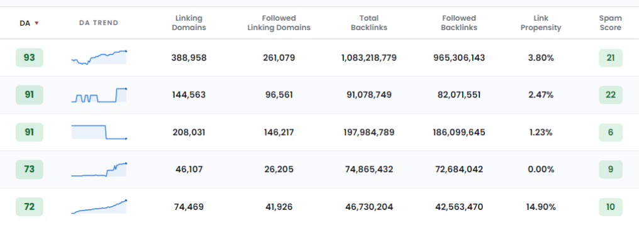Click followed backlinks value 186,099,645

(458, 132)
